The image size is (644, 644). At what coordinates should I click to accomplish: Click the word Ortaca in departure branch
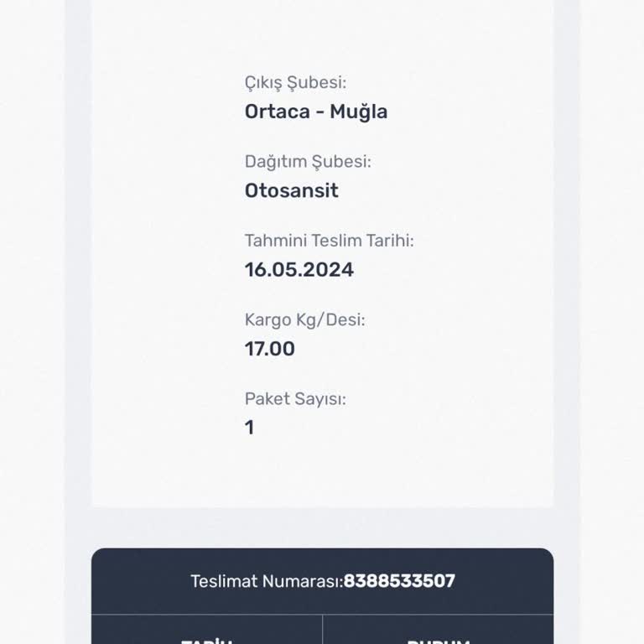pyautogui.click(x=278, y=112)
